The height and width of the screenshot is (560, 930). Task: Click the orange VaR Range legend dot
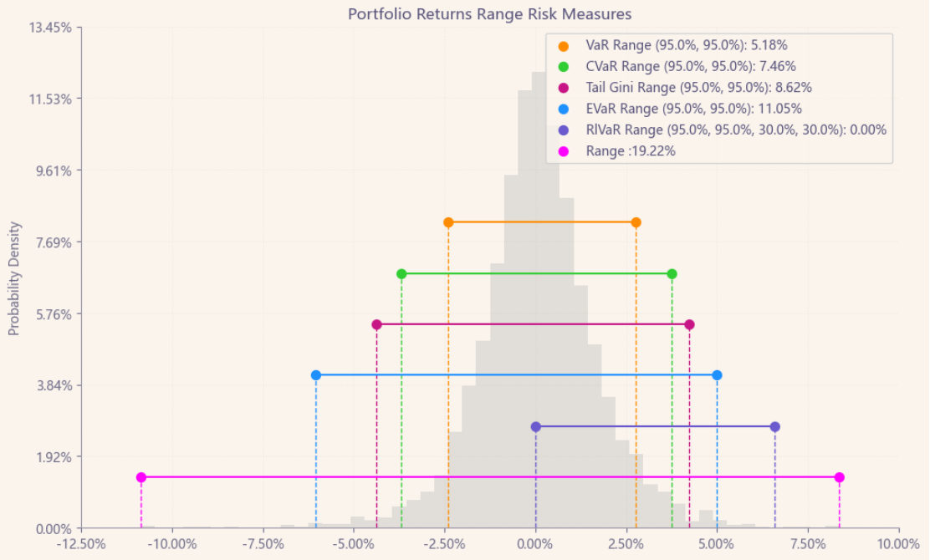[563, 46]
